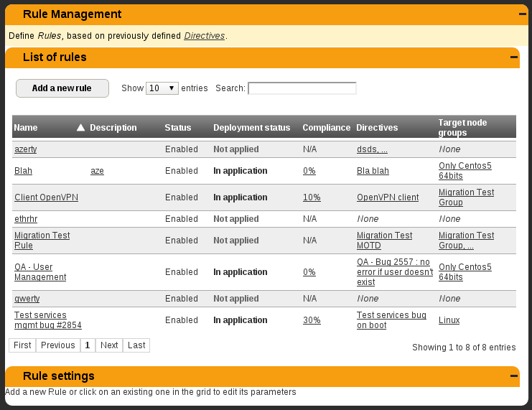The width and height of the screenshot is (532, 410).
Task: Sort table by Target node groups column
Action: point(462,128)
